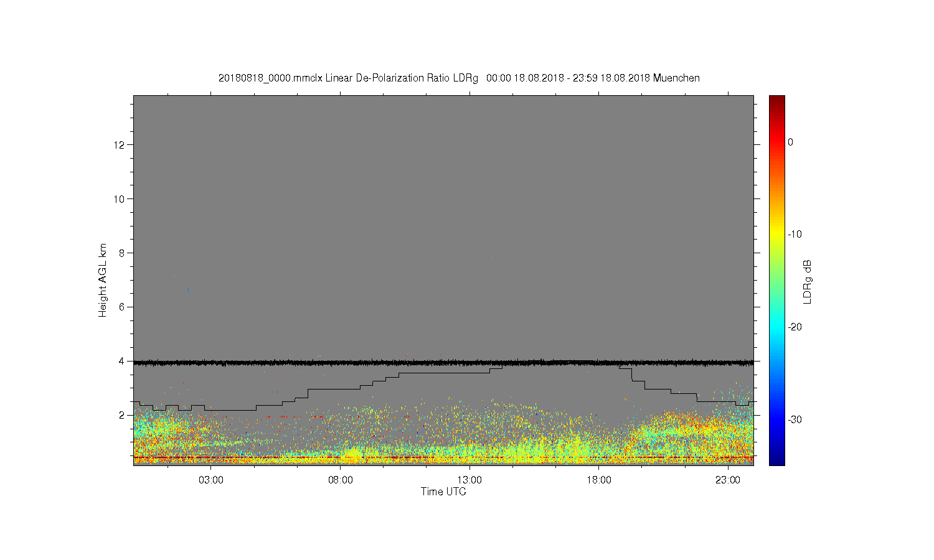Select the 03:00 time tick label
Screen dimensions: 934x560
[211, 480]
